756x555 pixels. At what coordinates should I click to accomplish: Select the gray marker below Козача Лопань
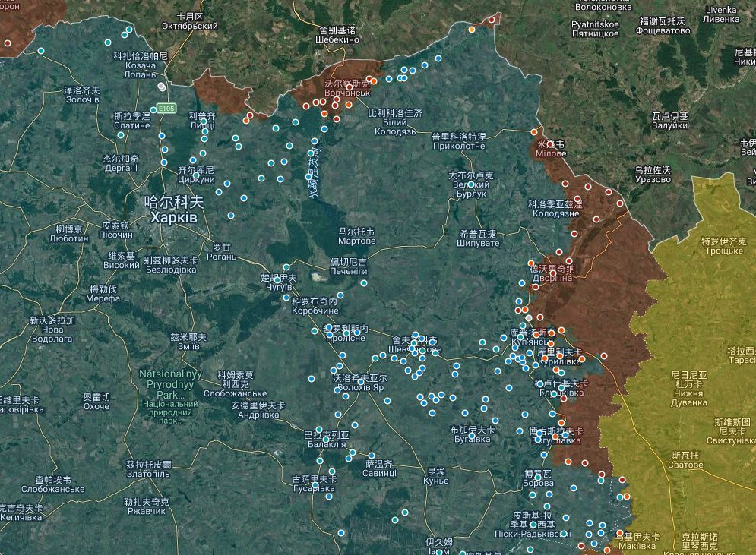pyautogui.click(x=161, y=87)
